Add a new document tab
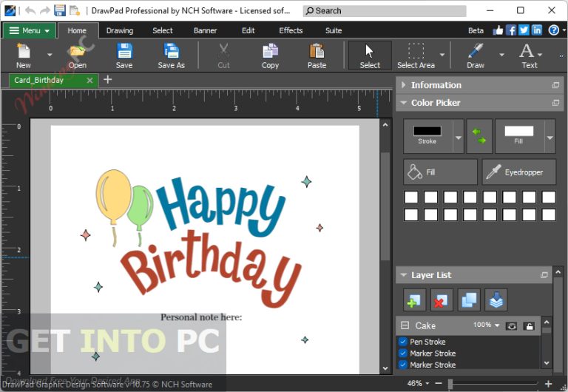 [x=107, y=79]
